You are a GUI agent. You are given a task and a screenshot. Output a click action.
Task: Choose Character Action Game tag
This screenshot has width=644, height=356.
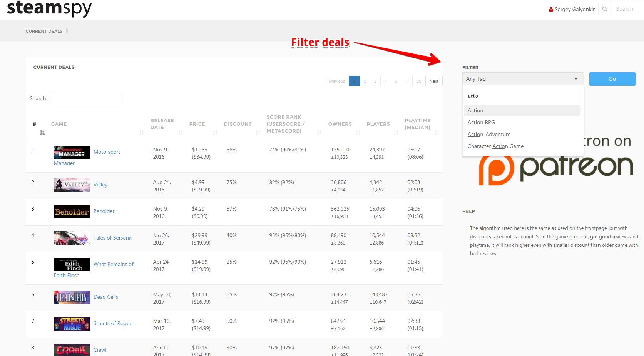point(522,146)
